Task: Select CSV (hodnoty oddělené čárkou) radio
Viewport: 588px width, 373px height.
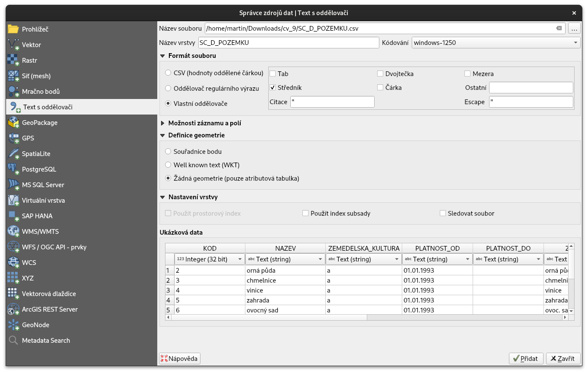Action: (168, 73)
